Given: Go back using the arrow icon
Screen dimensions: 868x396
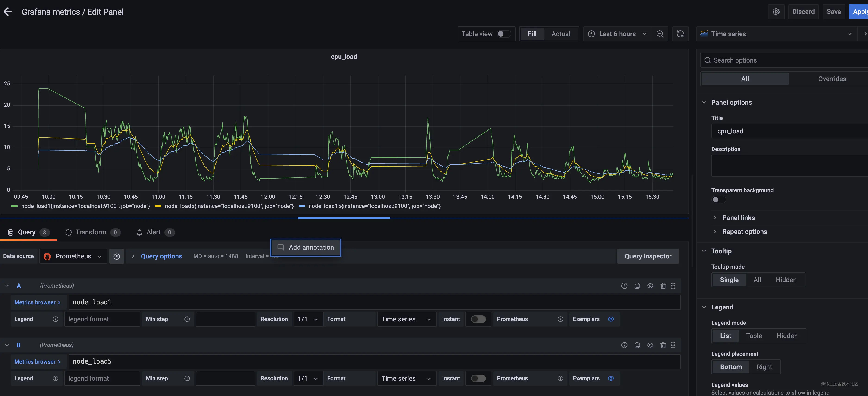Looking at the screenshot, I should tap(8, 12).
